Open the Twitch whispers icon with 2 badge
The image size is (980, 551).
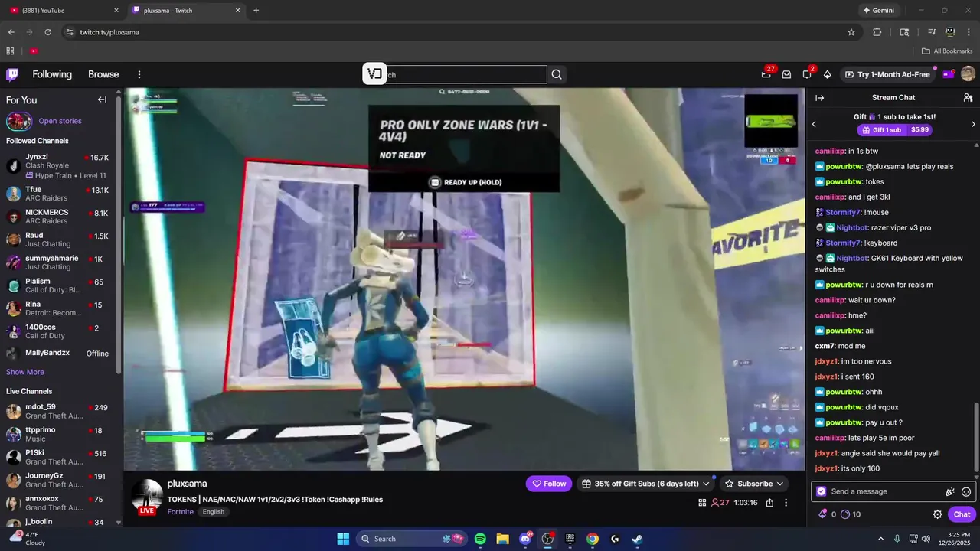[807, 74]
